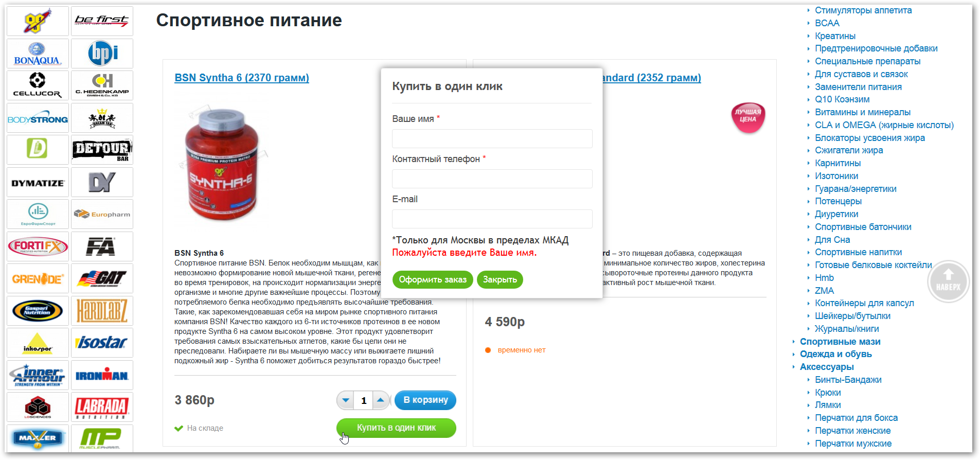This screenshot has height=460, width=980.
Task: Open the Detour Bar brand logo
Action: (x=102, y=150)
